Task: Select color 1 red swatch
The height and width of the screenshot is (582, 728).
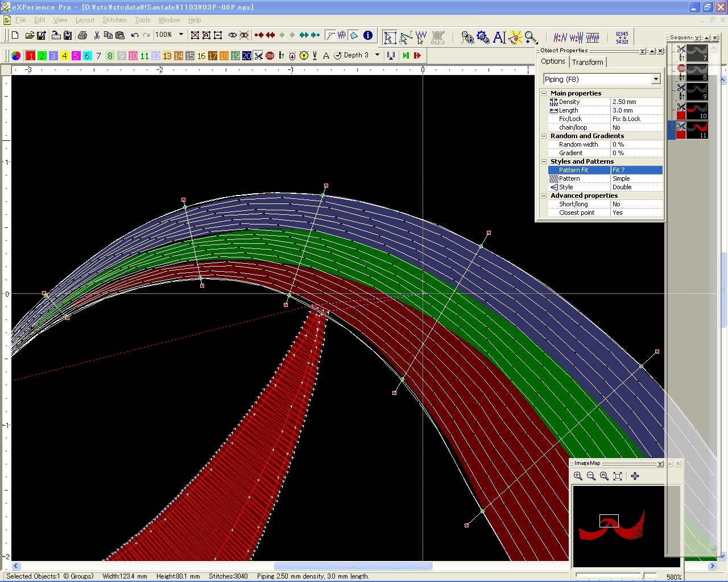Action: pos(30,56)
